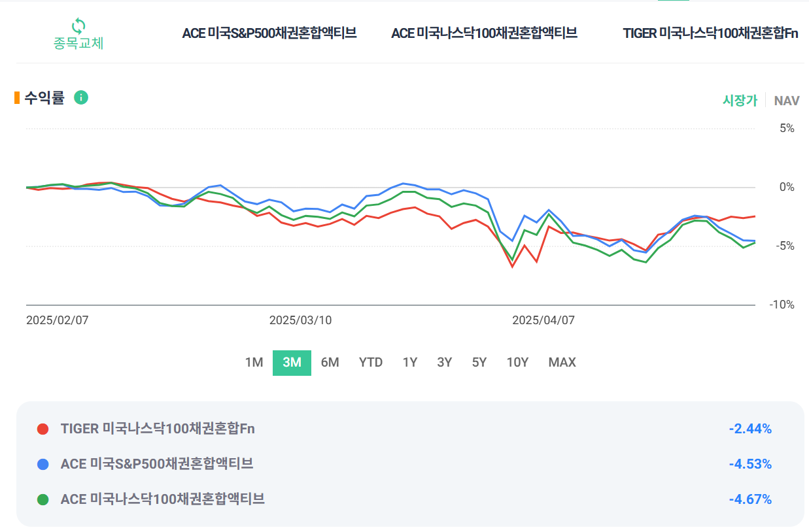Select the YTD period tab

point(371,362)
